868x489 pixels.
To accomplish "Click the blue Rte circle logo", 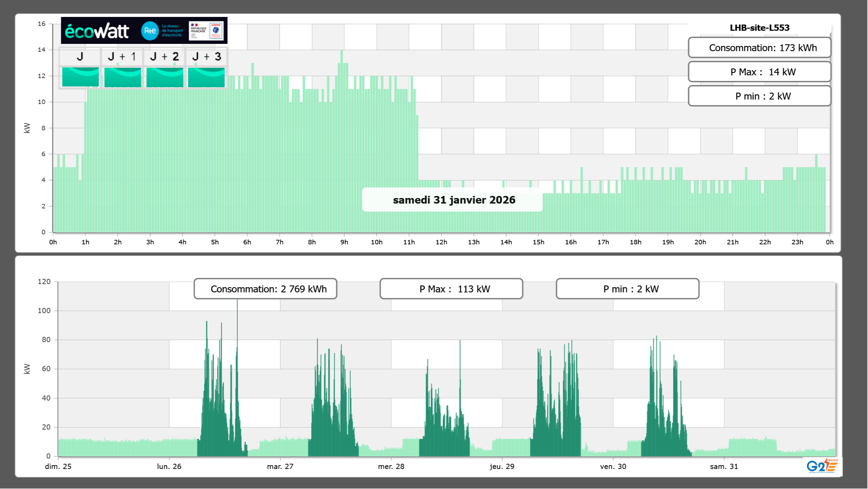I will coord(150,31).
